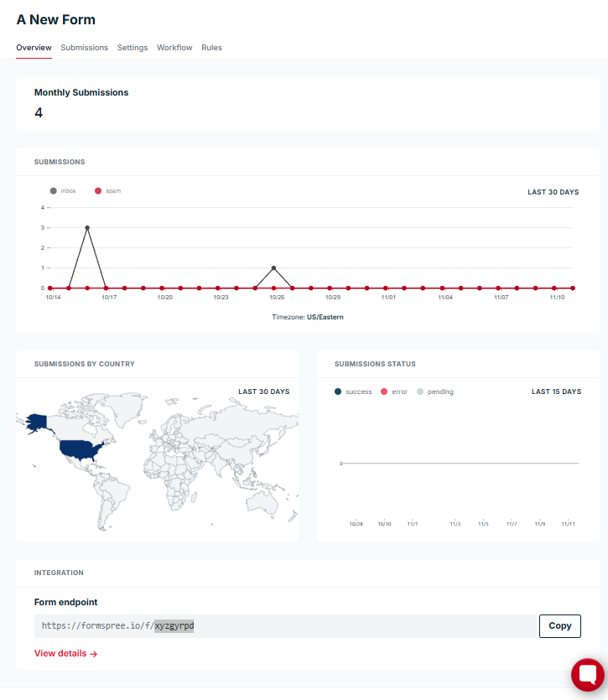
Task: Go to the Settings tab
Action: [x=133, y=48]
